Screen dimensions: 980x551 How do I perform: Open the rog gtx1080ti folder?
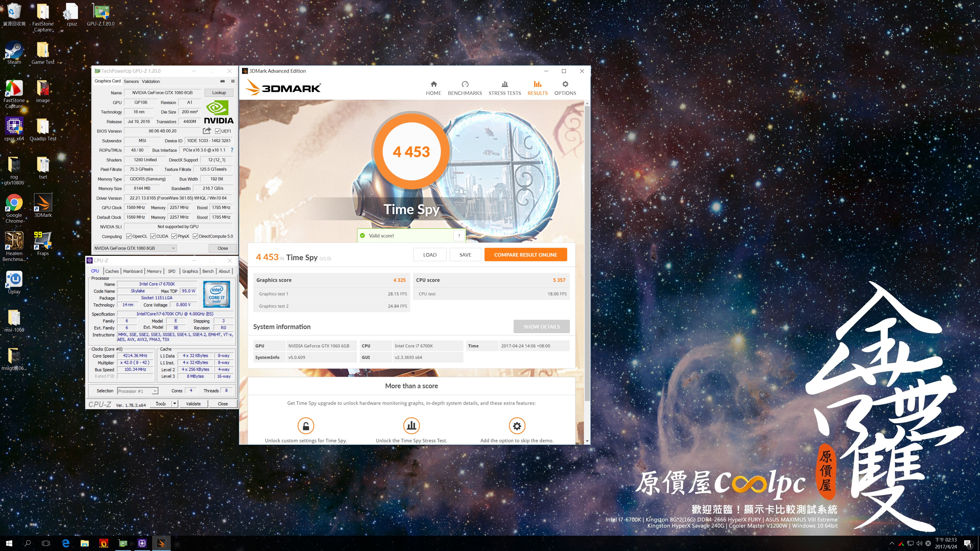(14, 170)
